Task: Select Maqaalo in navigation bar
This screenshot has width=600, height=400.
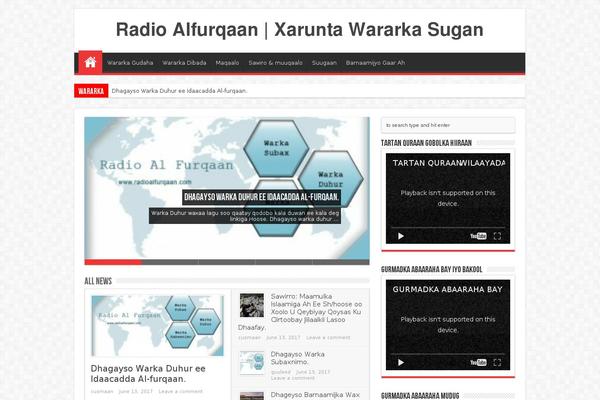Action: pyautogui.click(x=227, y=63)
